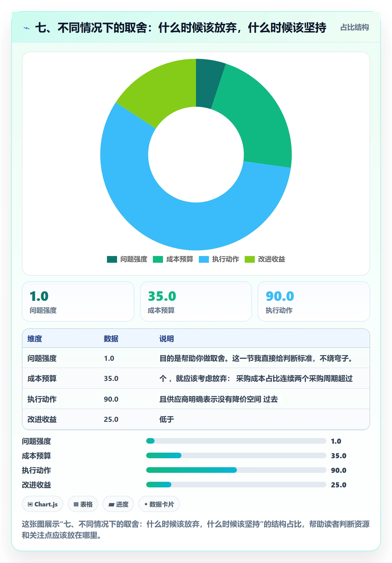
Task: Click the 35.0 progress value label
Action: click(x=339, y=456)
